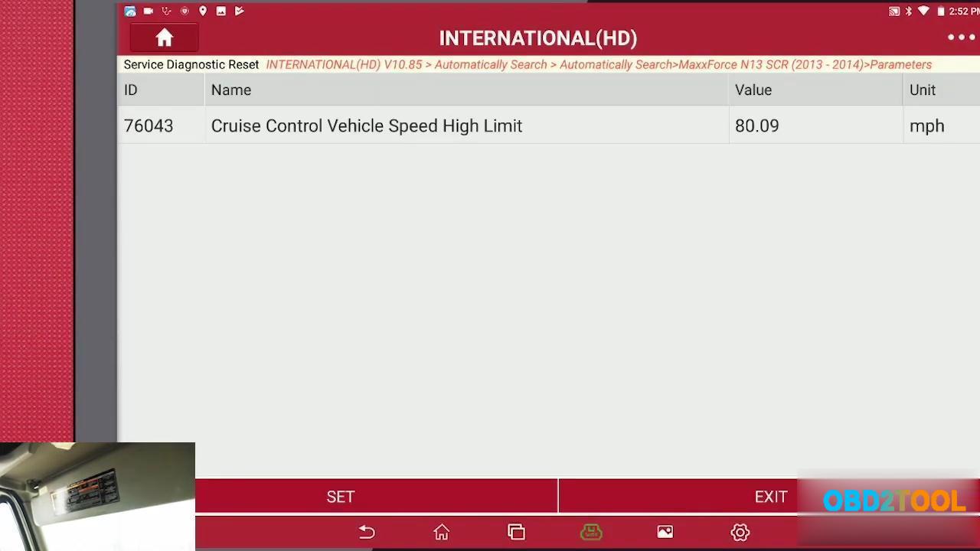Screen dimensions: 980x551
Task: Open the truck cab camera thumbnail
Action: coord(97,496)
